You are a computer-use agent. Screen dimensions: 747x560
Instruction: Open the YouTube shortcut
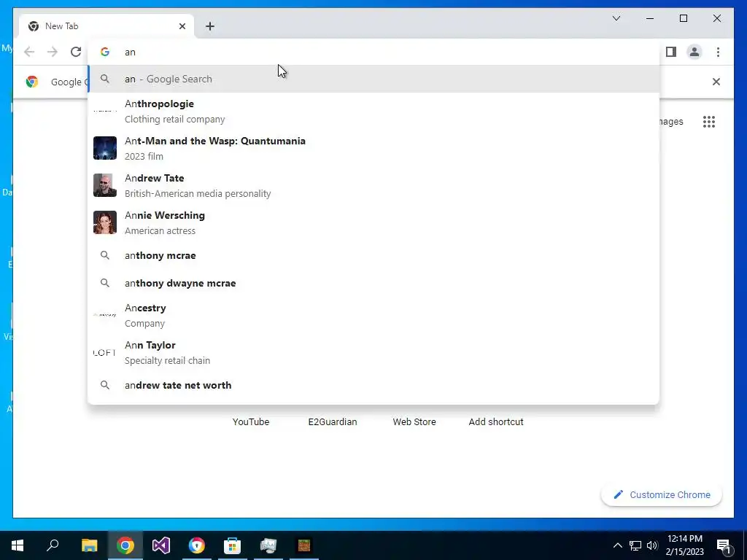251,422
